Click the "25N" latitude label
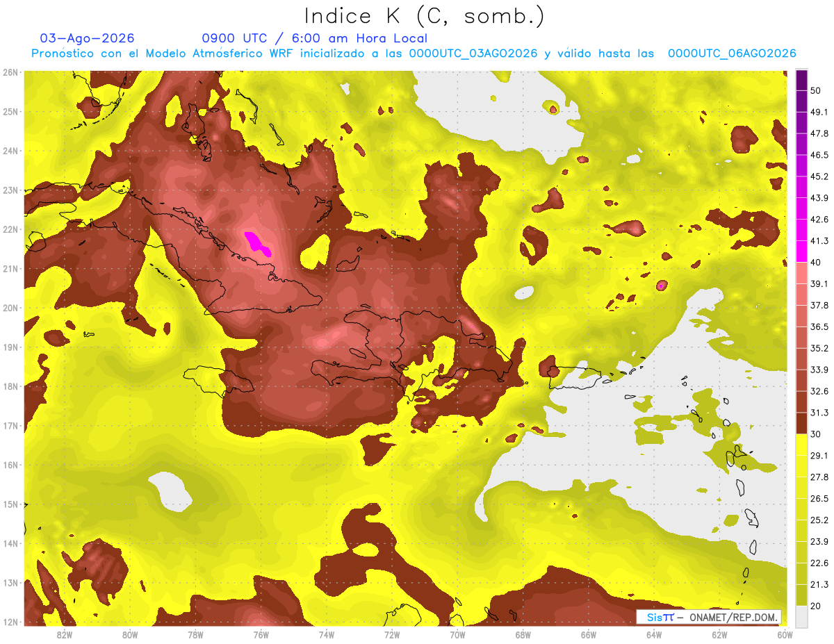Image resolution: width=834 pixels, height=644 pixels. 10,111
